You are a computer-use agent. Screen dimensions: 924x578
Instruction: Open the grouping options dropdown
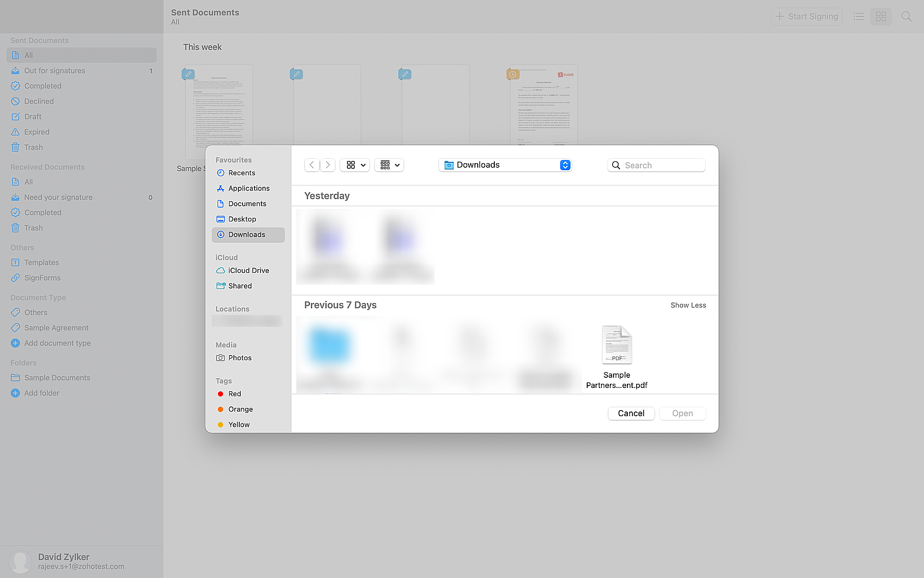389,165
